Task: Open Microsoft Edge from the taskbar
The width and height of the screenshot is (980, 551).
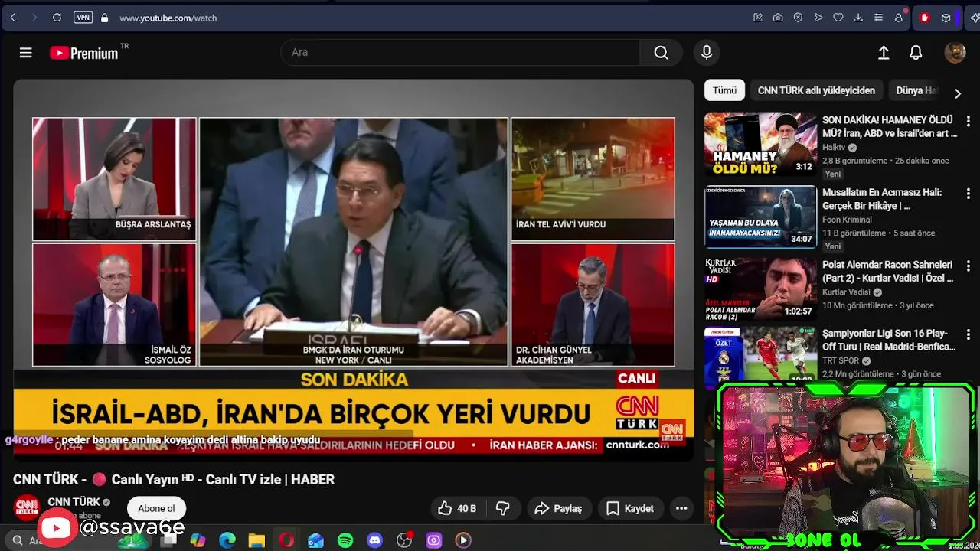Action: 227,540
